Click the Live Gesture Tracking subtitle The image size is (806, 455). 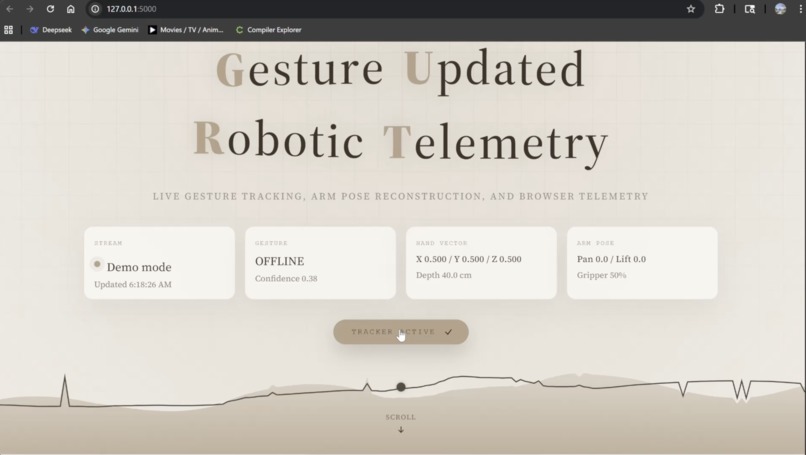400,196
